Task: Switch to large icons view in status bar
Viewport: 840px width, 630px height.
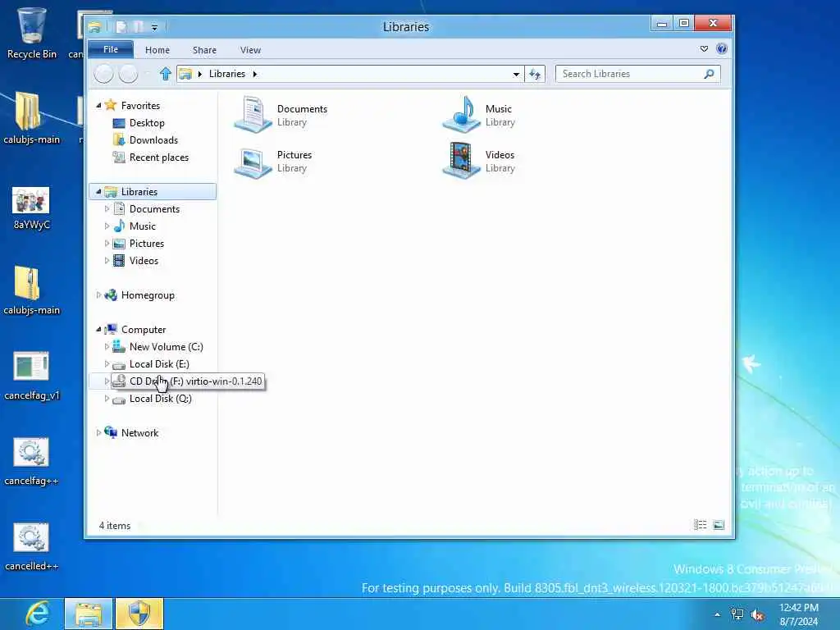Action: pos(719,525)
